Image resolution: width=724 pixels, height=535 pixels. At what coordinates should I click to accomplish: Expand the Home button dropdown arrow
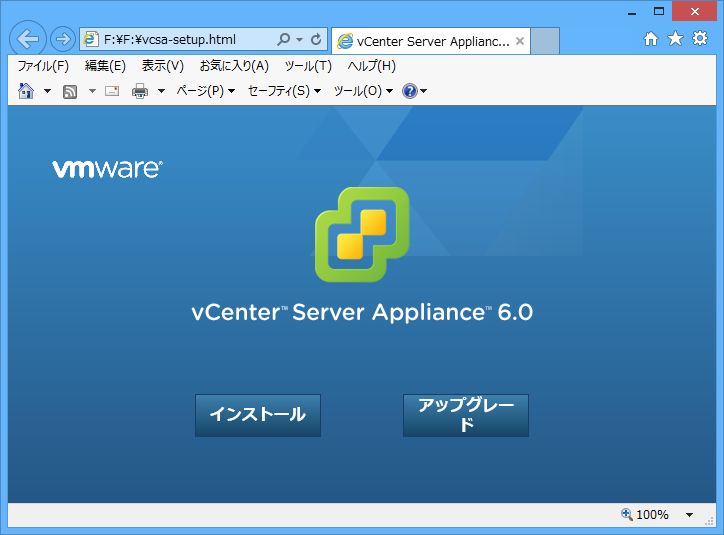click(47, 91)
